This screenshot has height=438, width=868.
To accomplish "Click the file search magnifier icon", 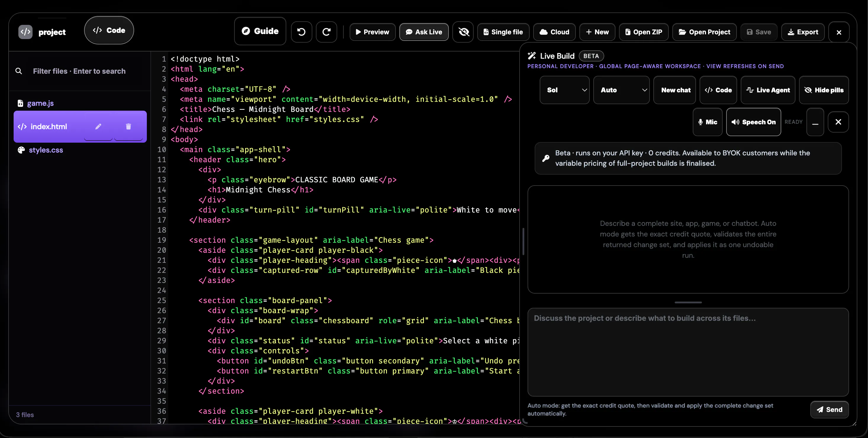I will [19, 71].
